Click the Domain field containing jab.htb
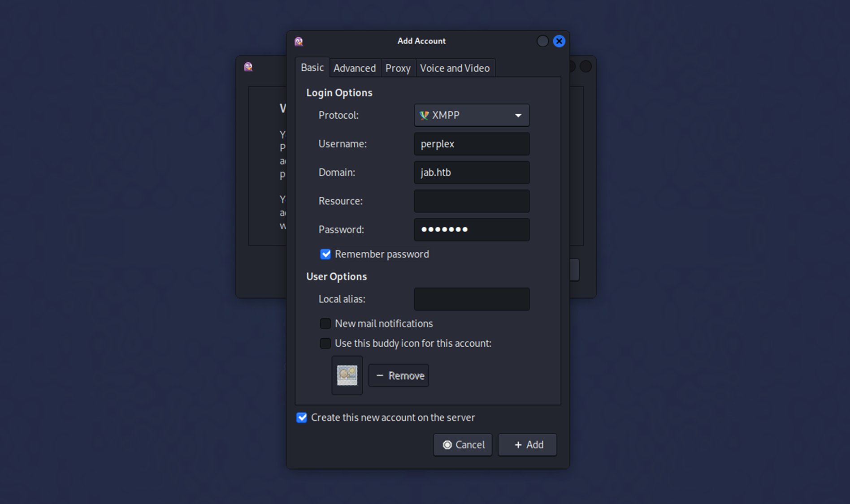 click(472, 172)
